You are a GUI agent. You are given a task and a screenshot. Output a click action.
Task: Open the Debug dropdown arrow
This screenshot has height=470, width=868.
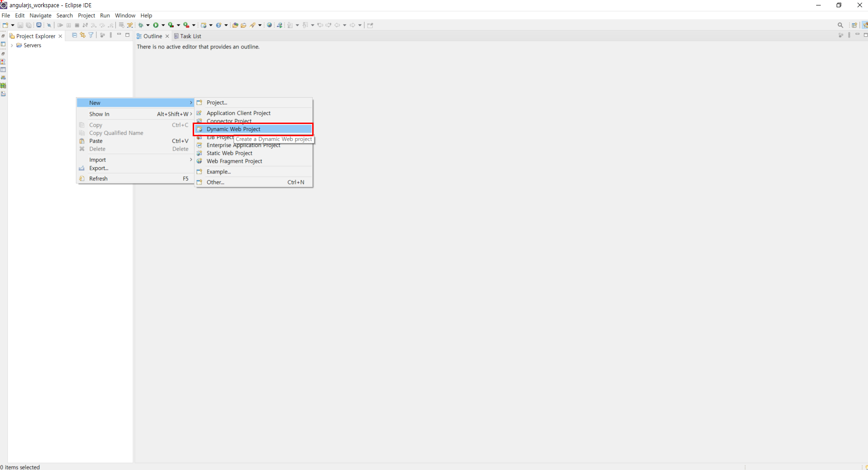click(148, 25)
